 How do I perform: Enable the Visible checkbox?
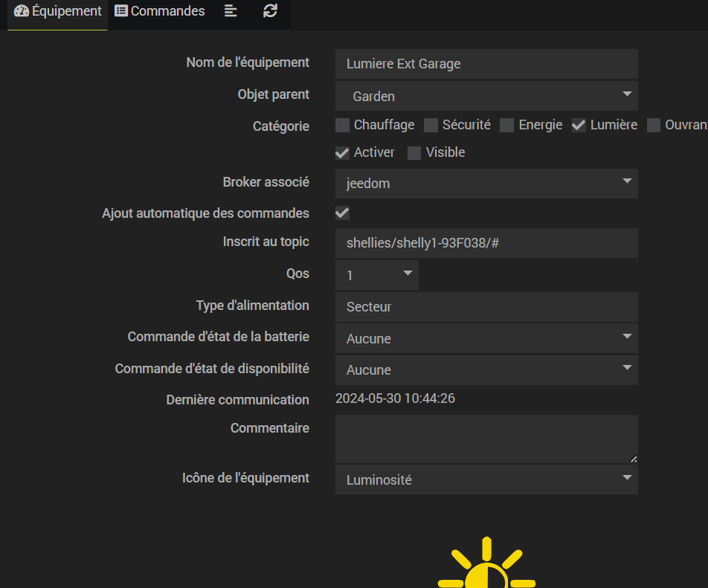pos(414,153)
